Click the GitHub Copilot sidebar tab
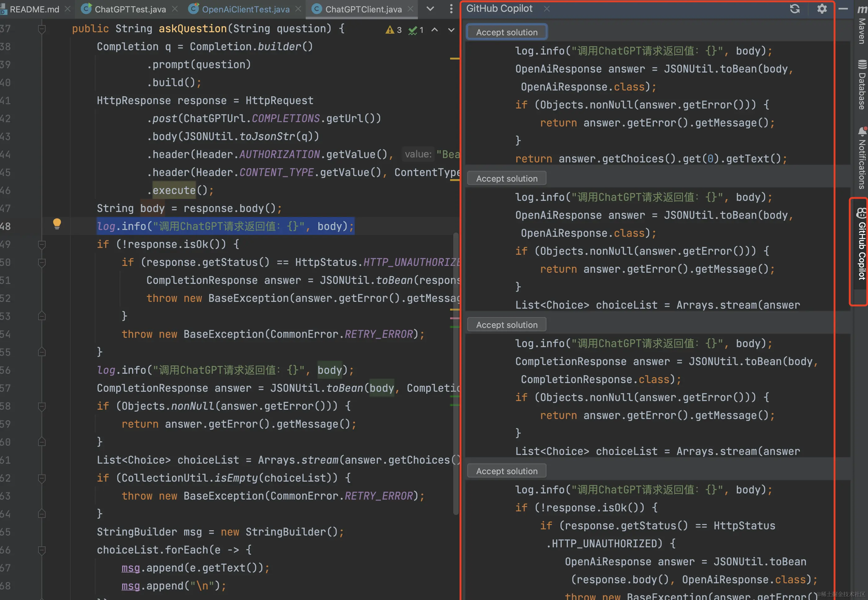 click(x=861, y=244)
